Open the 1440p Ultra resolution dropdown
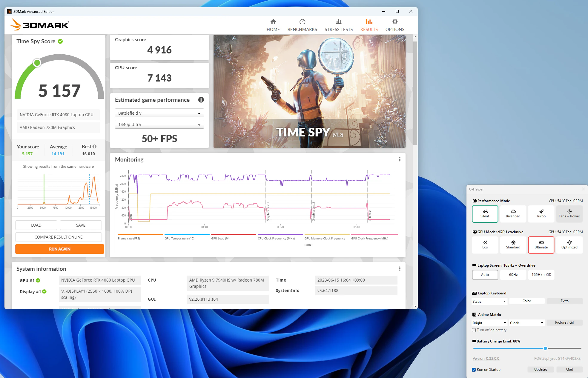Viewport: 588px width, 378px height. click(x=159, y=125)
